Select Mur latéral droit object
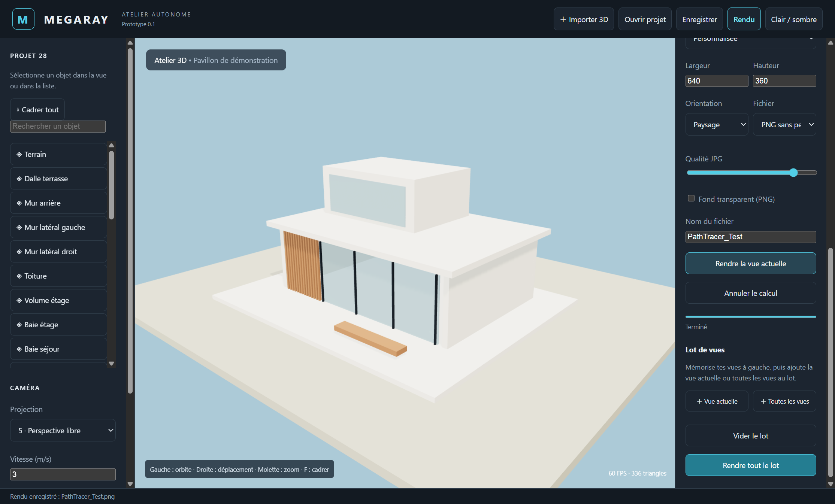This screenshot has height=504, width=835. click(x=58, y=252)
